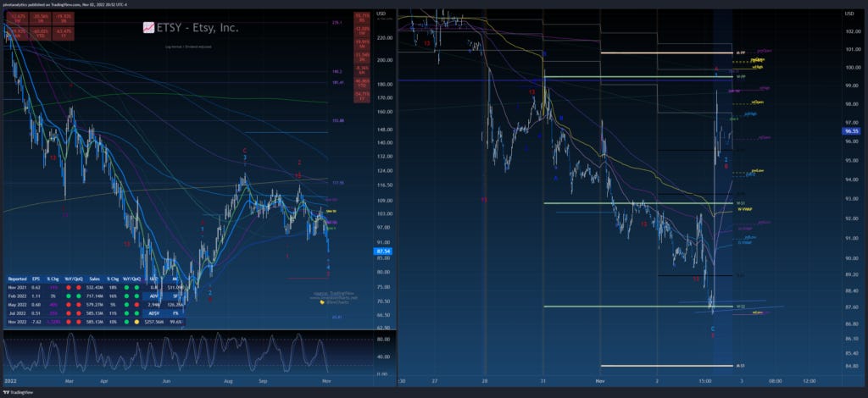Click the 96.55 current price label
The height and width of the screenshot is (398, 868).
[x=849, y=131]
